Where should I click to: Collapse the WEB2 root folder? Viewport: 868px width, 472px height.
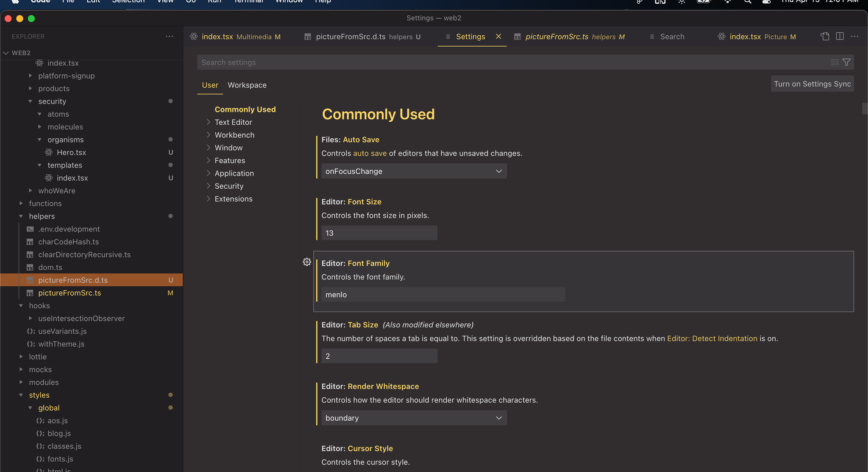[x=6, y=53]
